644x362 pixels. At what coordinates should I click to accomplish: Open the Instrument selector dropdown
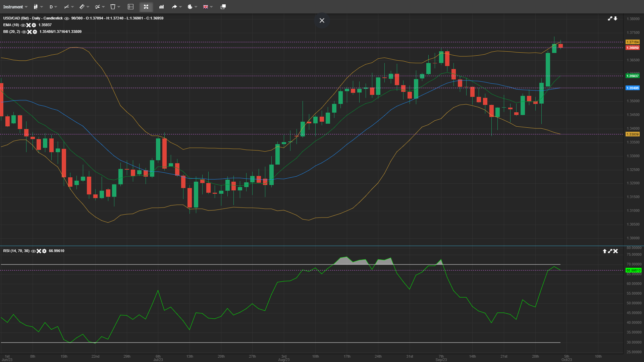click(x=15, y=7)
